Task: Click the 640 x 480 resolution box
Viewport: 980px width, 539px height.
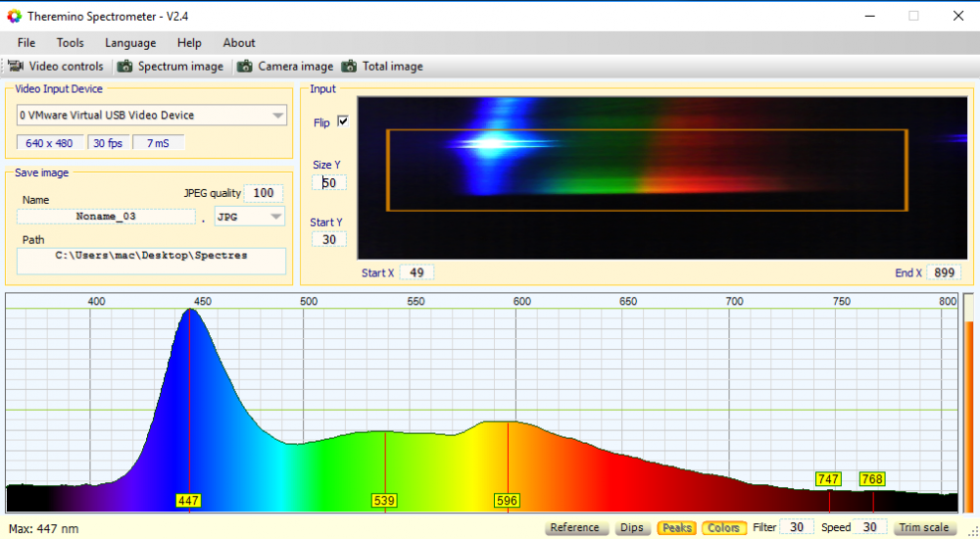Action: pos(49,143)
